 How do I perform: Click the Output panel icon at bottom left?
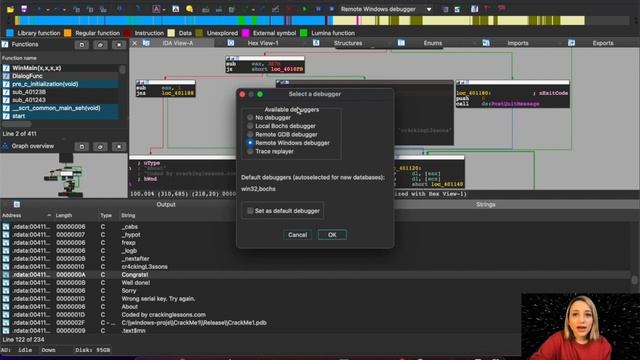17,204
